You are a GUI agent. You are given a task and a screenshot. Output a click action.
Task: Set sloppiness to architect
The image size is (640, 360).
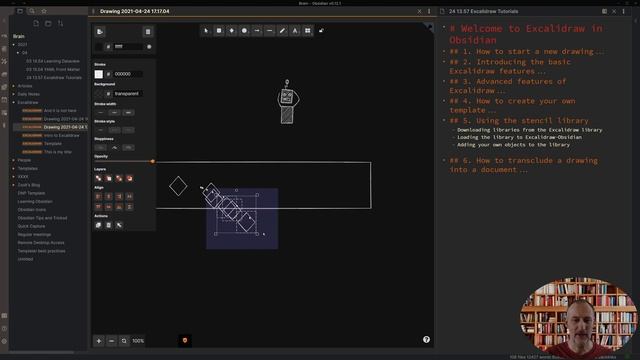(100, 147)
